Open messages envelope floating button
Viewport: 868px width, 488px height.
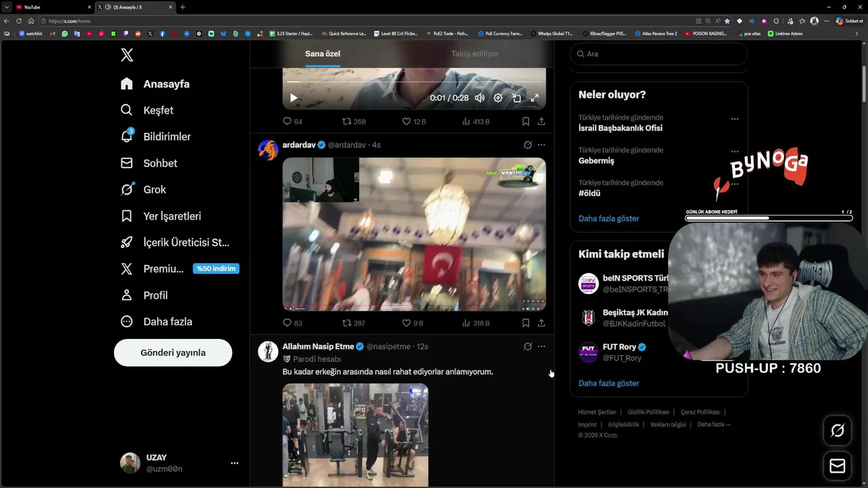coord(837,466)
